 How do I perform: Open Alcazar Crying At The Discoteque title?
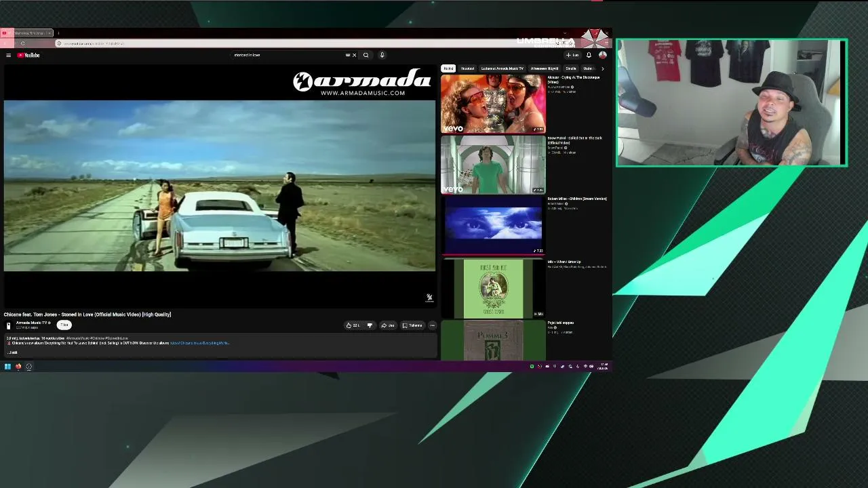[x=574, y=79]
